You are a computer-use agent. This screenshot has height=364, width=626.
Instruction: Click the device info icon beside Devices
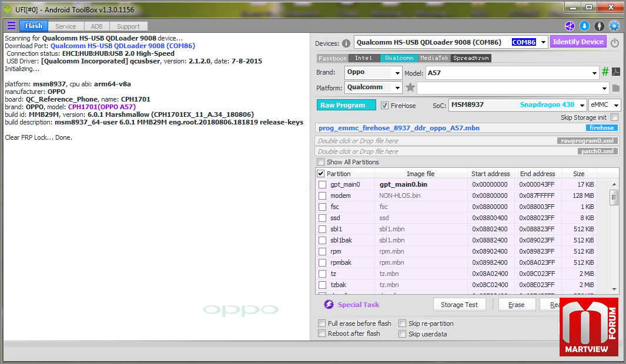pyautogui.click(x=346, y=43)
